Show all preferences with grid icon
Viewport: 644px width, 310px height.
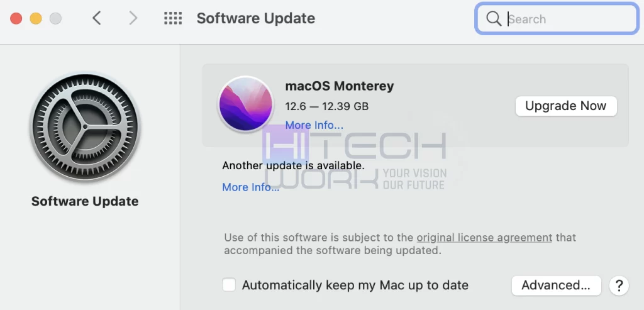click(173, 18)
